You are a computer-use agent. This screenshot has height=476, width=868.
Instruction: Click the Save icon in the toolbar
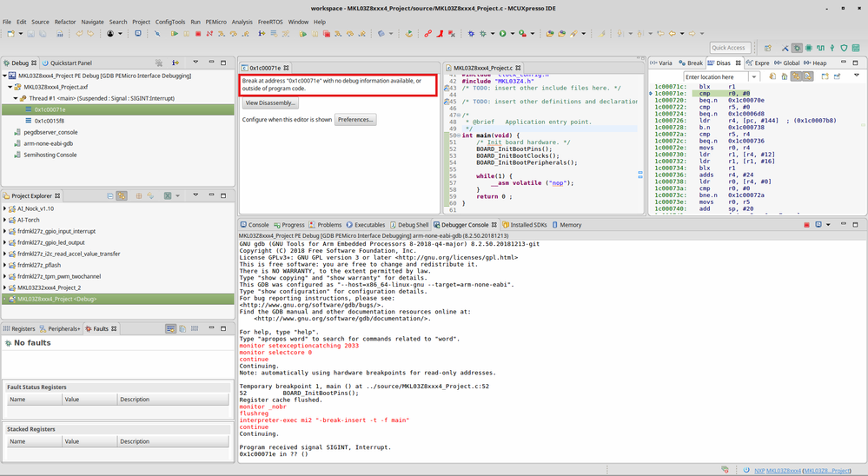point(30,34)
